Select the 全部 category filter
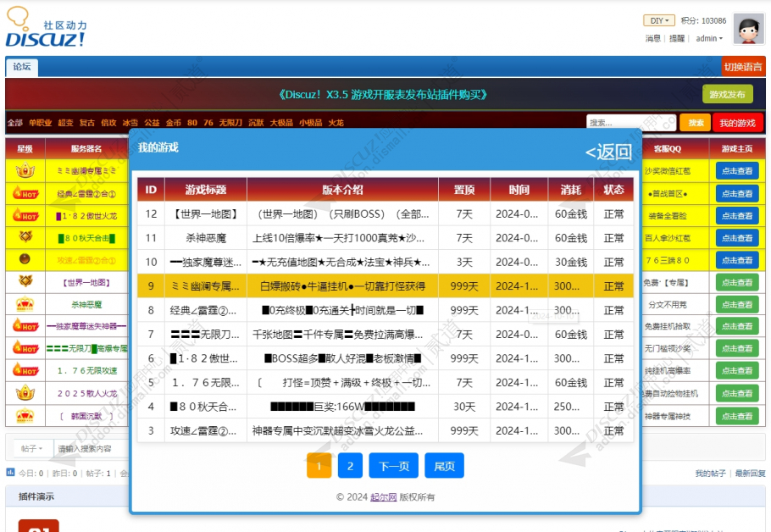Viewport: 771px width, 532px height. (x=14, y=123)
